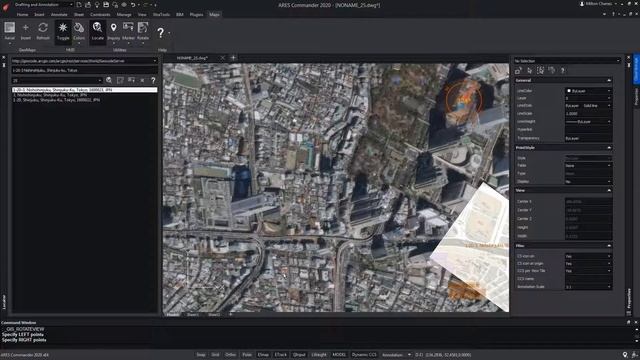Screen dimensions: 640x360
Task: Open the Annotate ribbon tab
Action: [59, 15]
